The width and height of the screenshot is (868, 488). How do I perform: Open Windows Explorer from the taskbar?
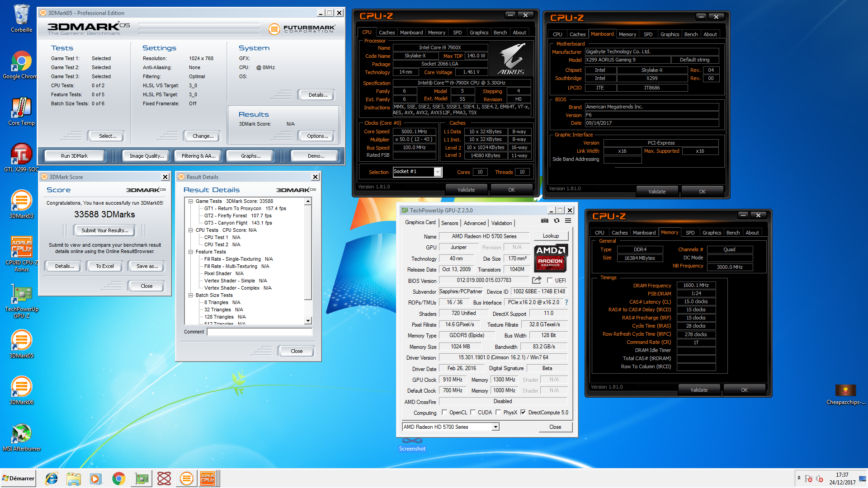click(73, 479)
